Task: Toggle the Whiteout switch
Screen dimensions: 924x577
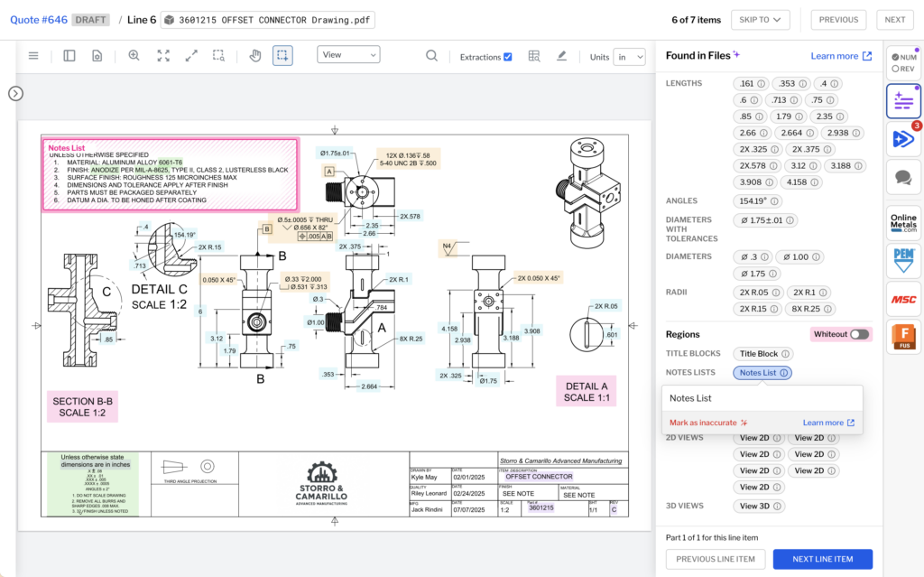Action: click(859, 334)
